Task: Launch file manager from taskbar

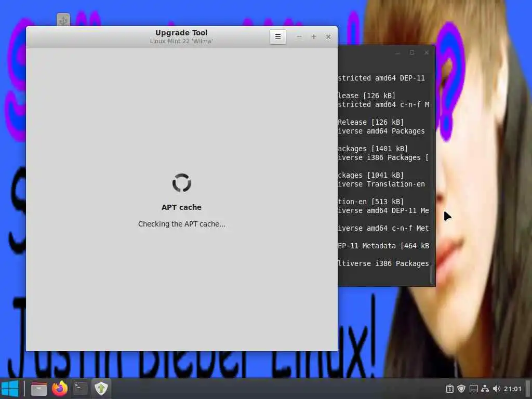Action: (x=38, y=389)
